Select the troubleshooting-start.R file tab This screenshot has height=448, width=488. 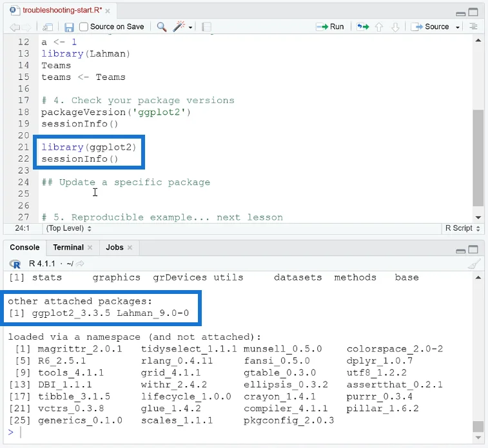click(x=63, y=10)
